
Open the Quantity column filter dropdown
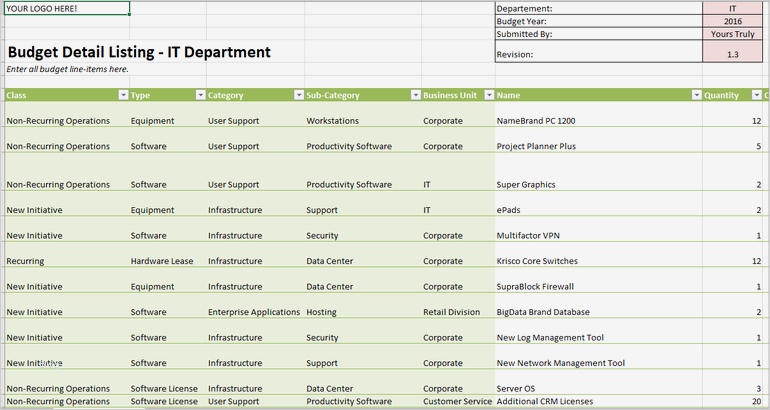[x=757, y=95]
